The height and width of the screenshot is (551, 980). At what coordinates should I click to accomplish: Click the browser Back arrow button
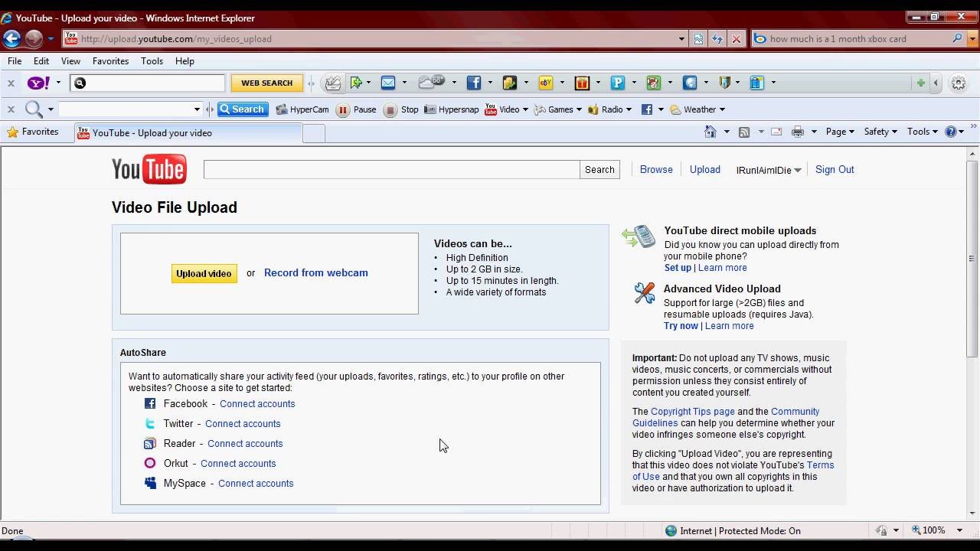coord(11,38)
